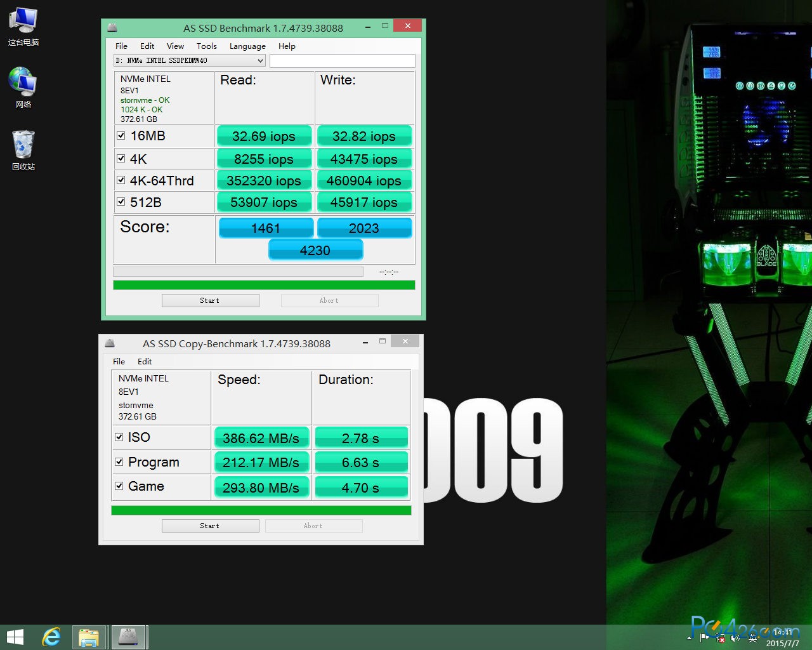Click the 16MB read result 32.69 iops
Screen dimensions: 812x650
pos(264,136)
